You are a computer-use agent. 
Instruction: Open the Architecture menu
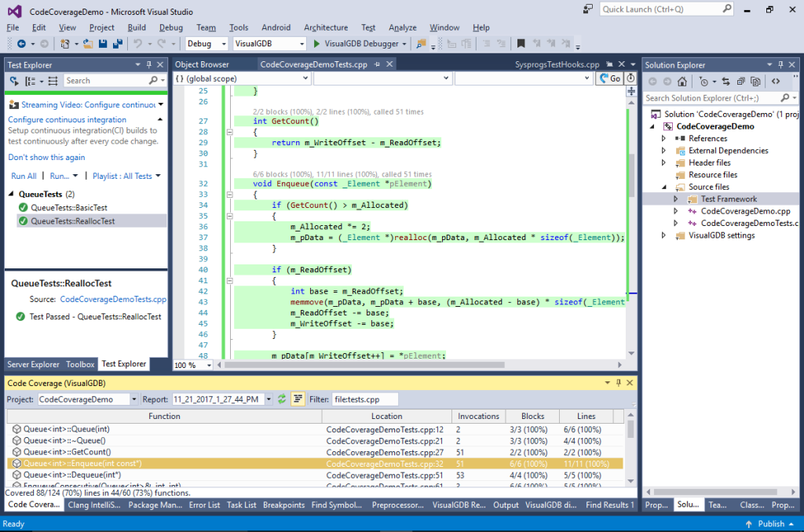coord(326,27)
